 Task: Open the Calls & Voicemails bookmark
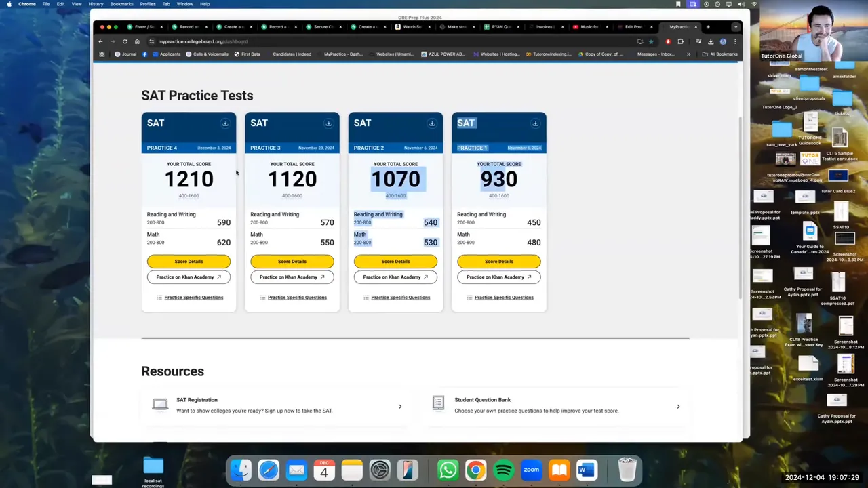207,54
